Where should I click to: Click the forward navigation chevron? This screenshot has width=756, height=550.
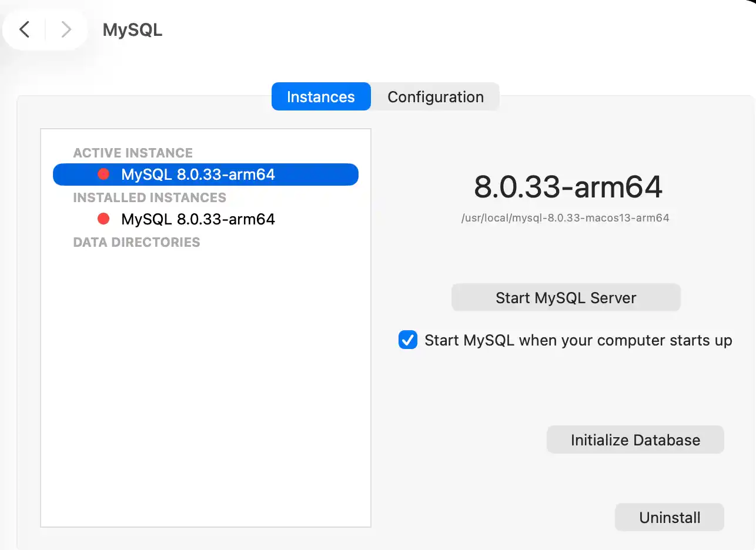tap(66, 29)
